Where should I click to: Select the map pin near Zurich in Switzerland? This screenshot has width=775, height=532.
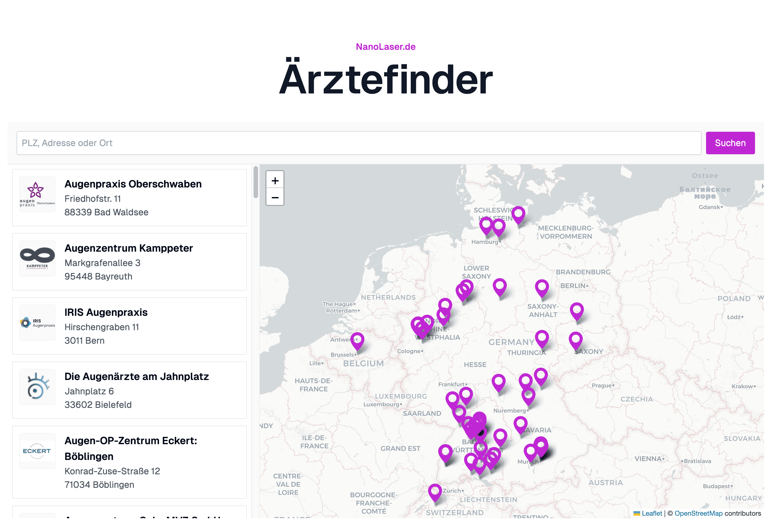point(435,492)
